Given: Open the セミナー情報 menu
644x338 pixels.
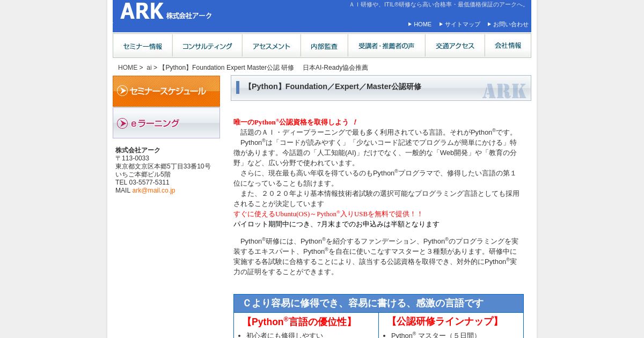Looking at the screenshot, I should pos(143,46).
